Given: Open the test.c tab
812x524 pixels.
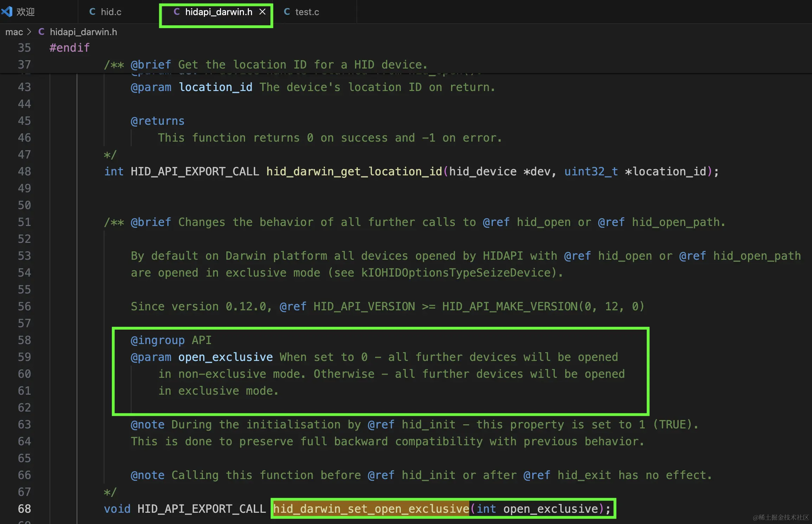Looking at the screenshot, I should pos(307,12).
